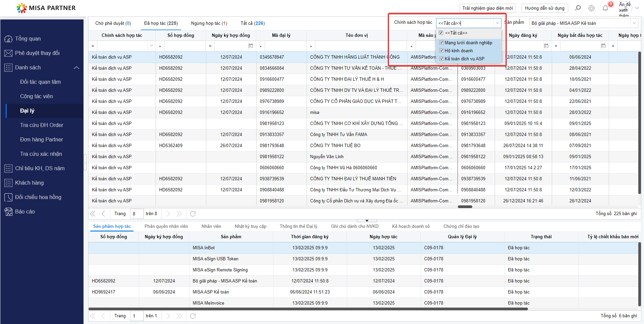Open filter operator for Số hợp đồng column

pyautogui.click(x=160, y=46)
